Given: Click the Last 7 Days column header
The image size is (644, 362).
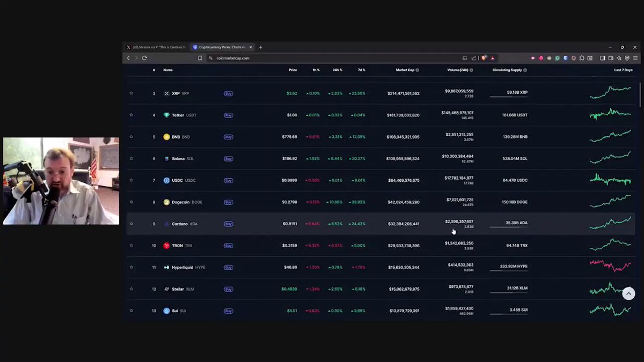Looking at the screenshot, I should (624, 70).
